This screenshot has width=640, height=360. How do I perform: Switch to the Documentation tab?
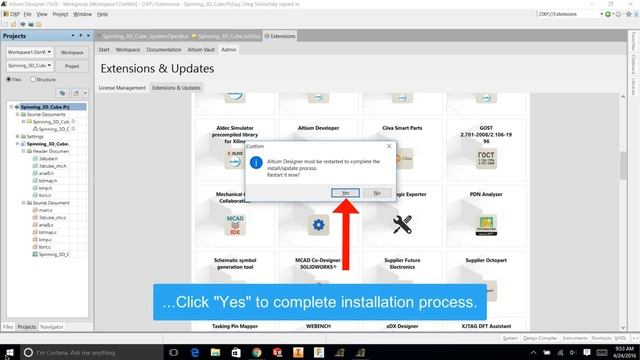tap(164, 50)
